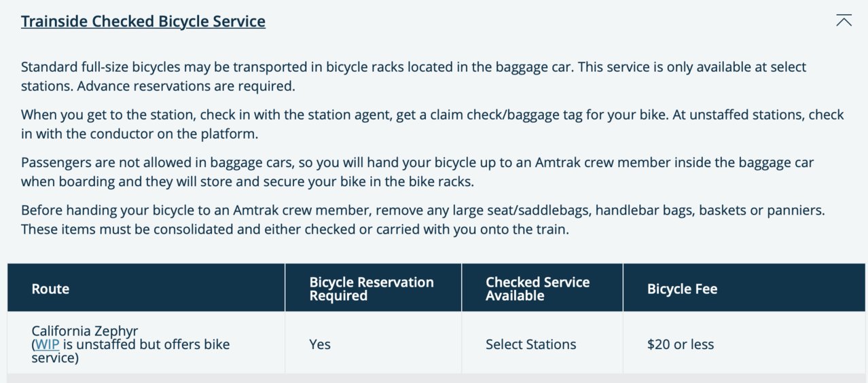Click the sentence 'Advance reservations are required'
This screenshot has height=383, width=868.
point(186,86)
